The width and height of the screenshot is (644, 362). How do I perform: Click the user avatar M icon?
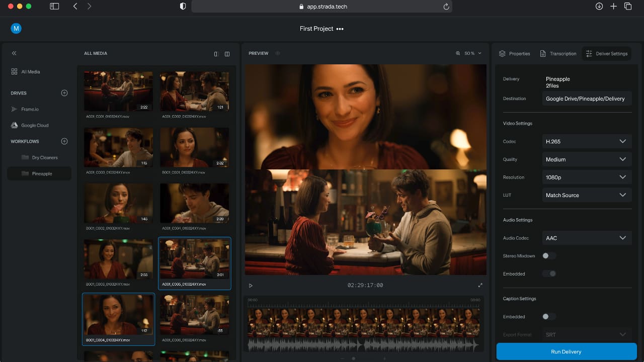[x=16, y=29]
